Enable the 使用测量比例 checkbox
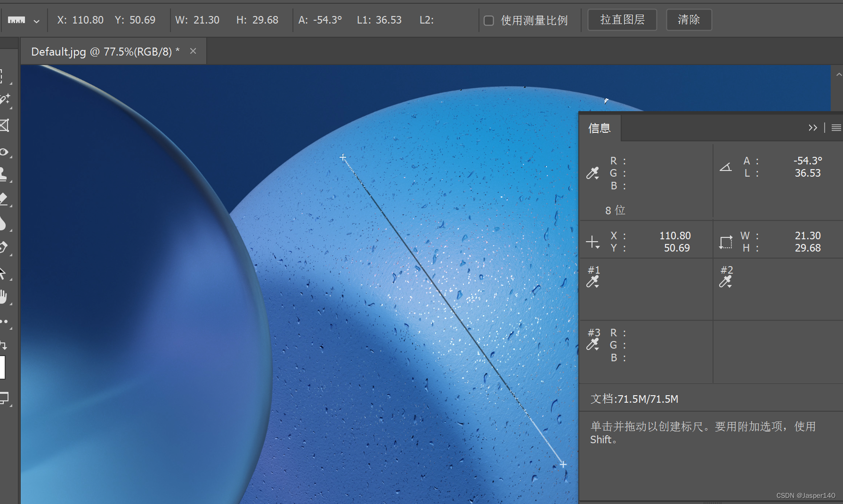Viewport: 843px width, 504px height. click(x=489, y=20)
